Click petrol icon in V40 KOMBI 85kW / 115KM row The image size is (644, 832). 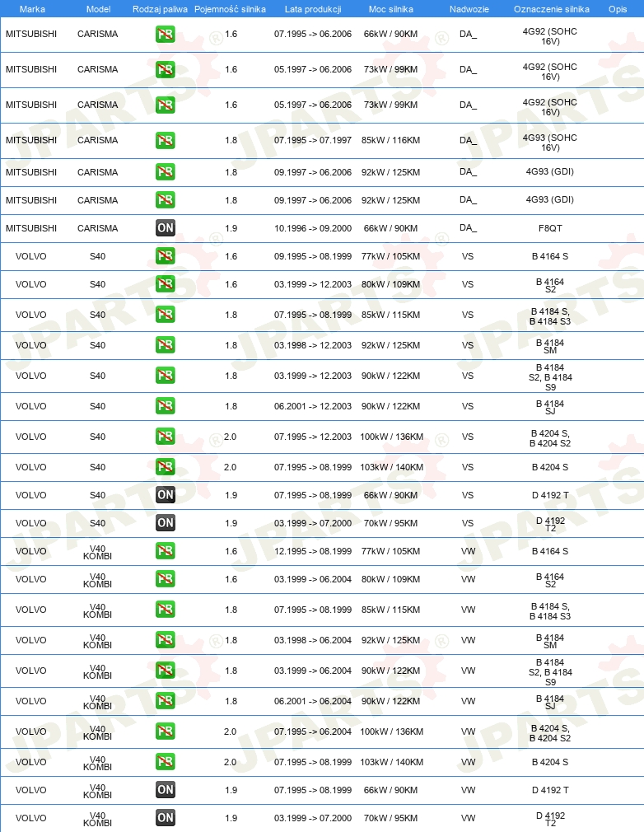(x=166, y=610)
